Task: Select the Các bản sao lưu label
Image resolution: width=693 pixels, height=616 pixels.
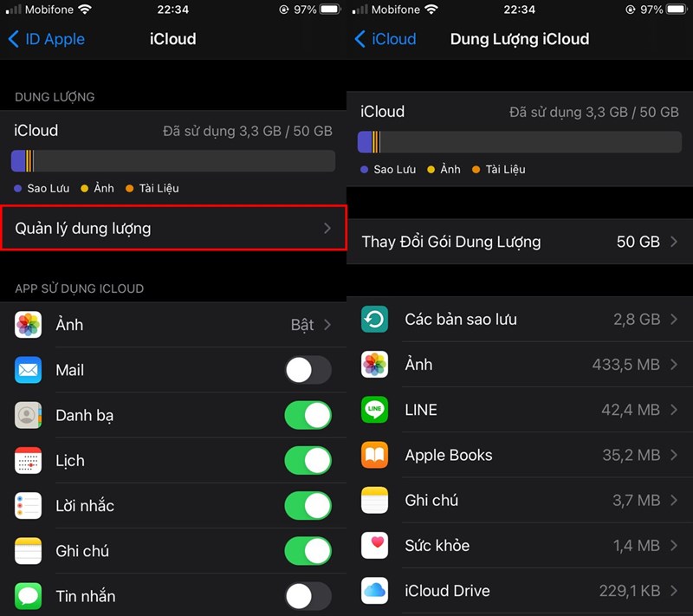Action: click(x=461, y=319)
